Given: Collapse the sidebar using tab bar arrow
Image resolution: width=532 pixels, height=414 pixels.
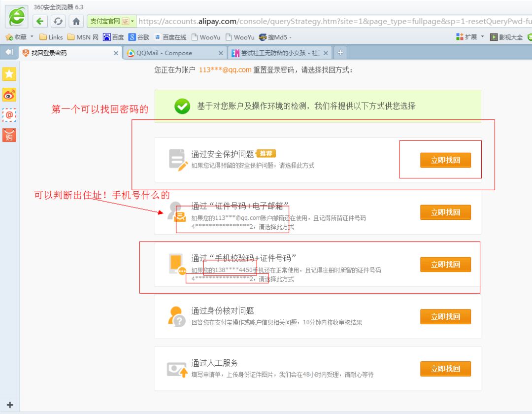Looking at the screenshot, I should tap(8, 52).
